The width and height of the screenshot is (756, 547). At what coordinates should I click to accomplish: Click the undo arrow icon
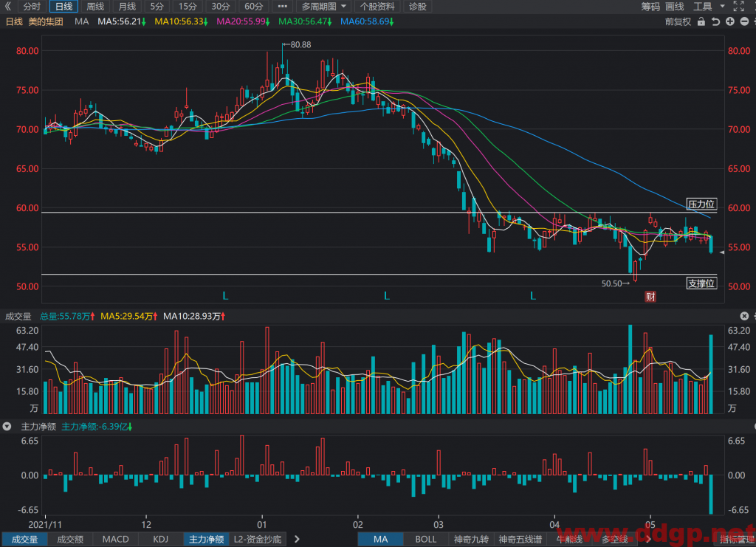pos(716,21)
